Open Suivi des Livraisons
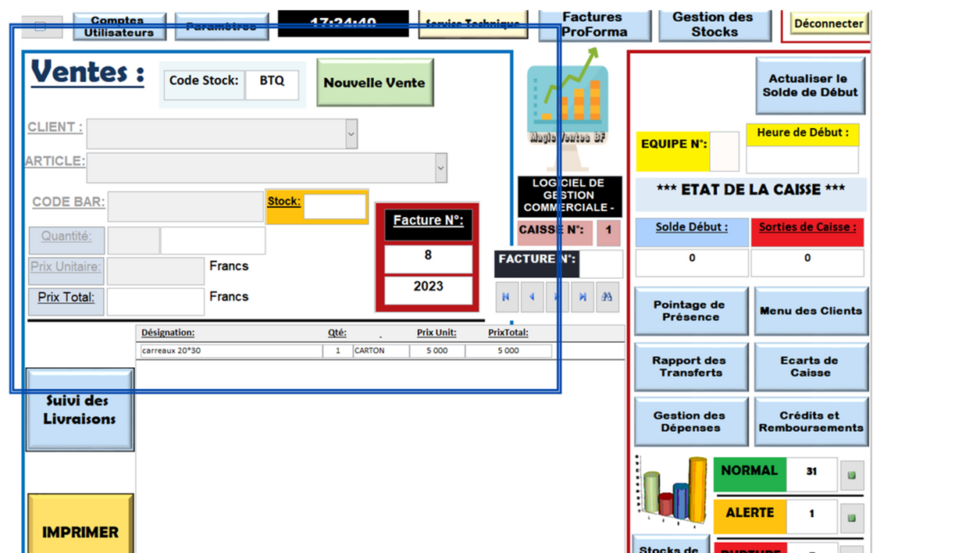980x553 pixels. tap(80, 410)
